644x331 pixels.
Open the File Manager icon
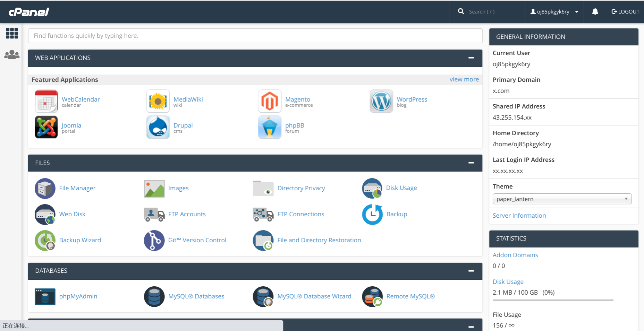[45, 189]
